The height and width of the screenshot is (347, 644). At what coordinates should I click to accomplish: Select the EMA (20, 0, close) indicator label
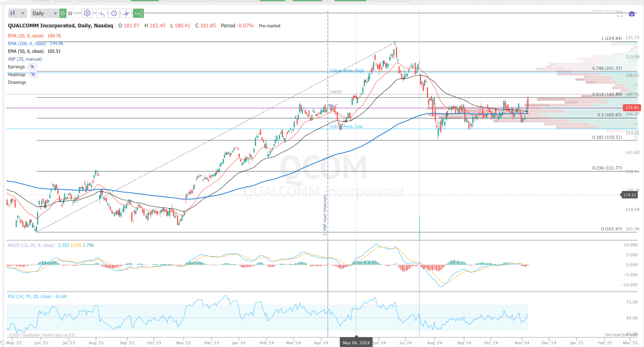[26, 36]
